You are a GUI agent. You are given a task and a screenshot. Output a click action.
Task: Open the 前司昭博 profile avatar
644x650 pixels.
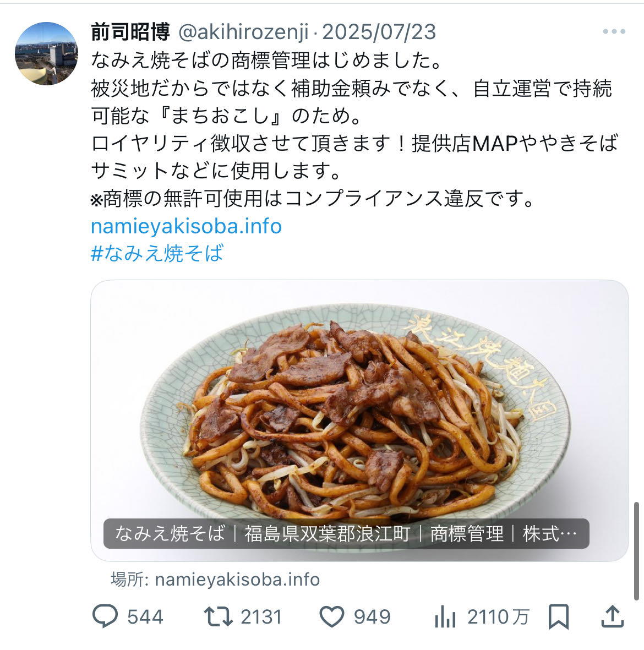click(x=46, y=53)
